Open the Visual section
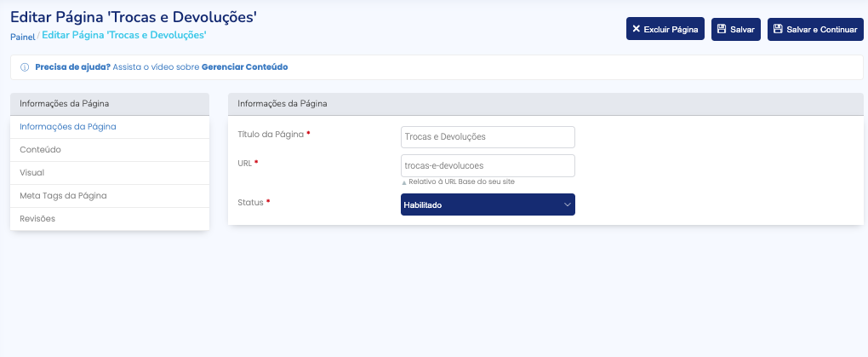Viewport: 868px width, 357px height. click(32, 173)
